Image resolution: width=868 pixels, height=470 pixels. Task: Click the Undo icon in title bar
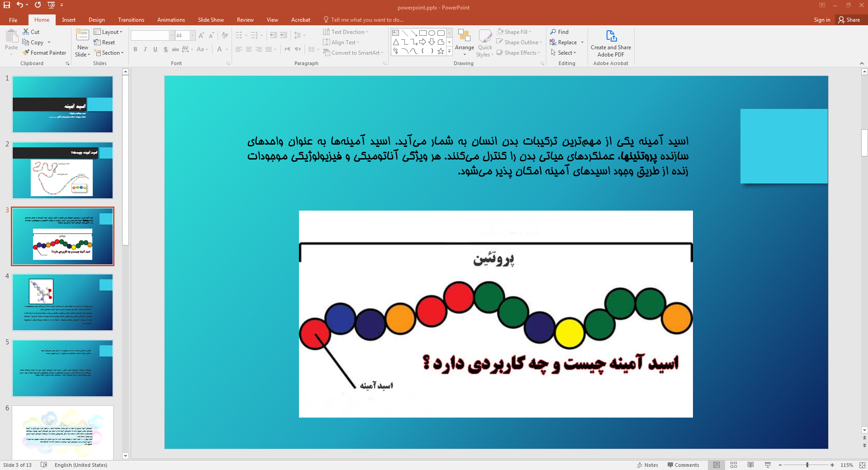click(x=20, y=5)
